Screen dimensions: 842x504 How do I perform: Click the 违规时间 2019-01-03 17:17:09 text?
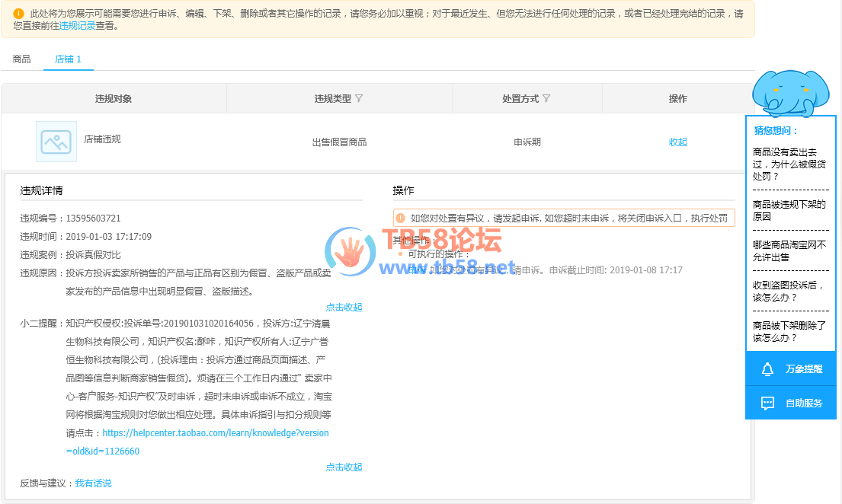tap(108, 236)
